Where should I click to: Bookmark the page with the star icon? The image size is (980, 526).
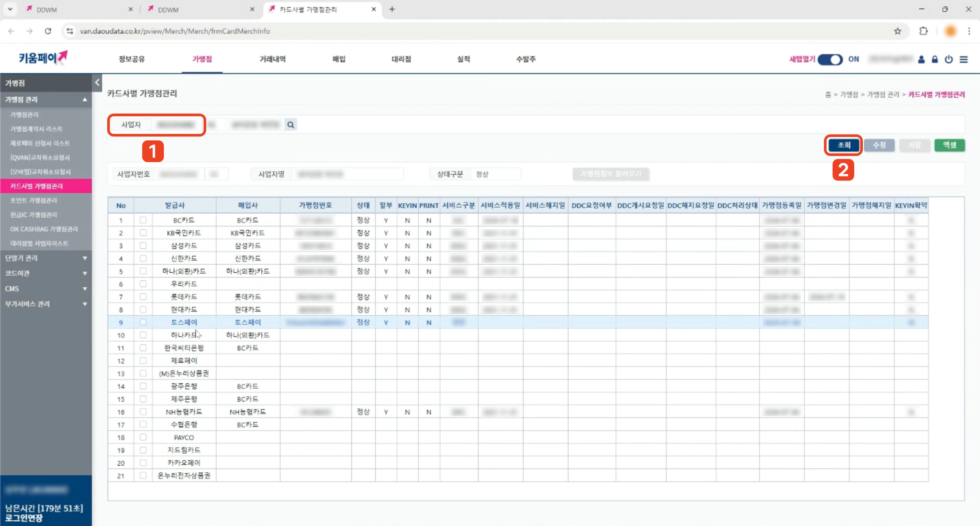tap(897, 31)
